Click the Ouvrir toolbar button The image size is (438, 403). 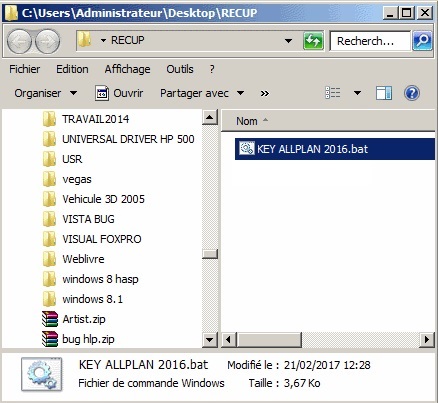(x=119, y=93)
